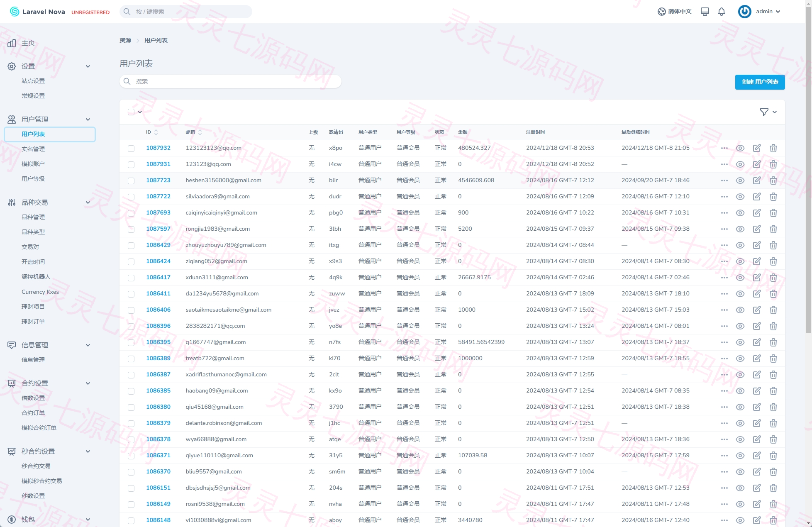The height and width of the screenshot is (527, 812).
Task: Collapse the 品种交易 sidebar section
Action: point(88,203)
